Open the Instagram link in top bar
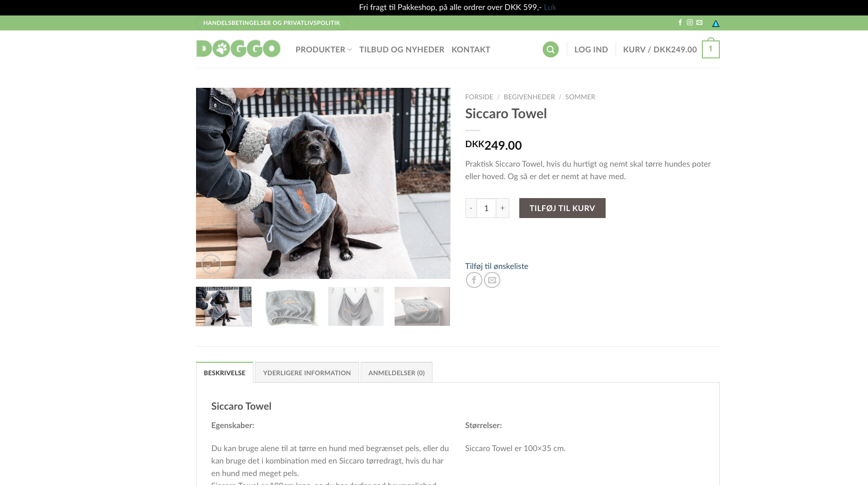Viewport: 868px width, 485px height. click(690, 22)
